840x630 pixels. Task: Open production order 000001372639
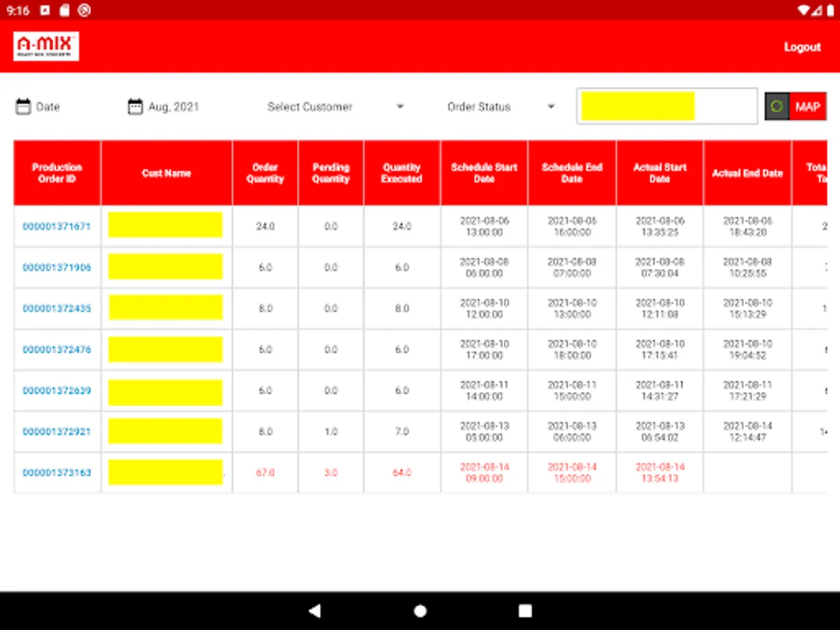pyautogui.click(x=57, y=391)
